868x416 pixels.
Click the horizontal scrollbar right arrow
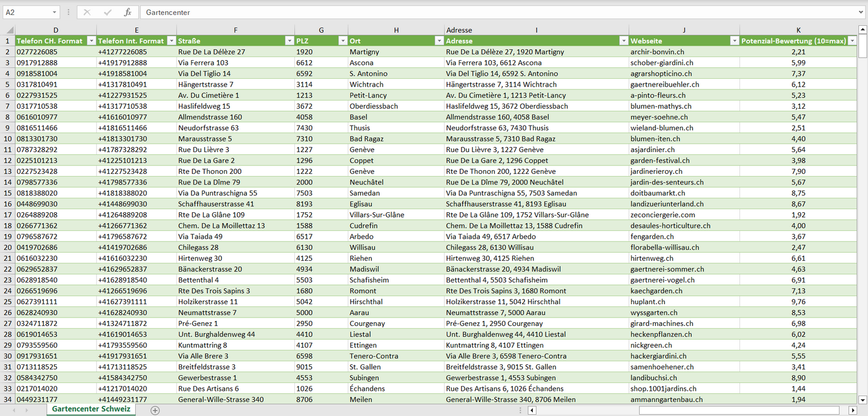(852, 410)
